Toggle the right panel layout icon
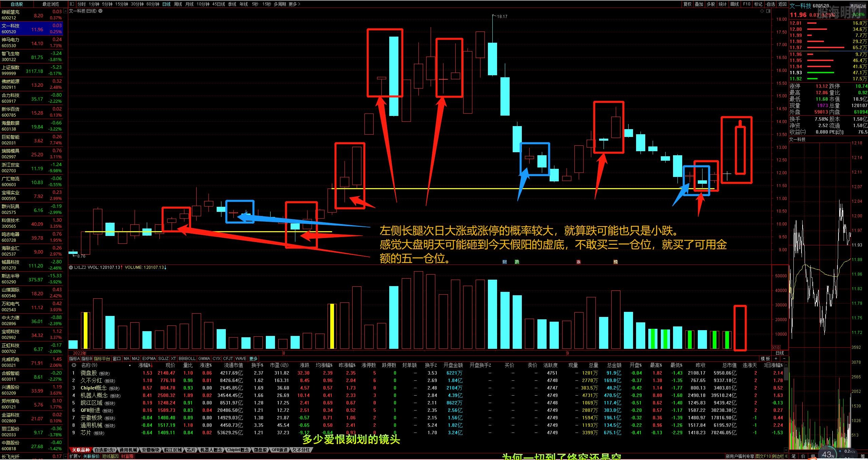 click(x=768, y=11)
